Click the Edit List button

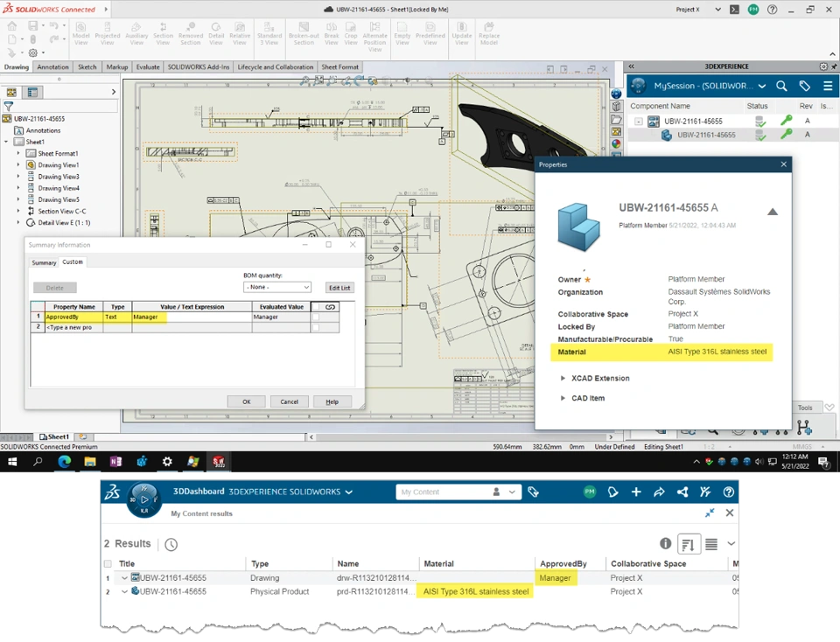point(339,288)
